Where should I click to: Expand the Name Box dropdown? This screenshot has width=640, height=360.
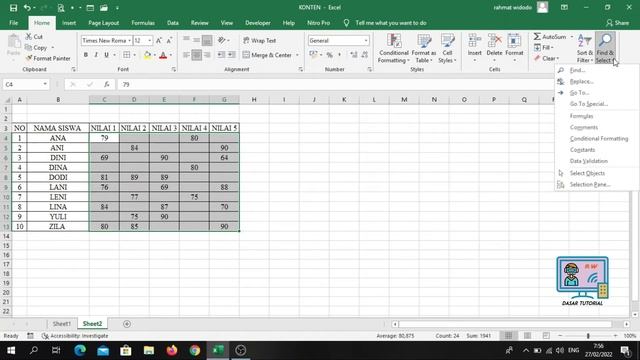click(x=45, y=84)
